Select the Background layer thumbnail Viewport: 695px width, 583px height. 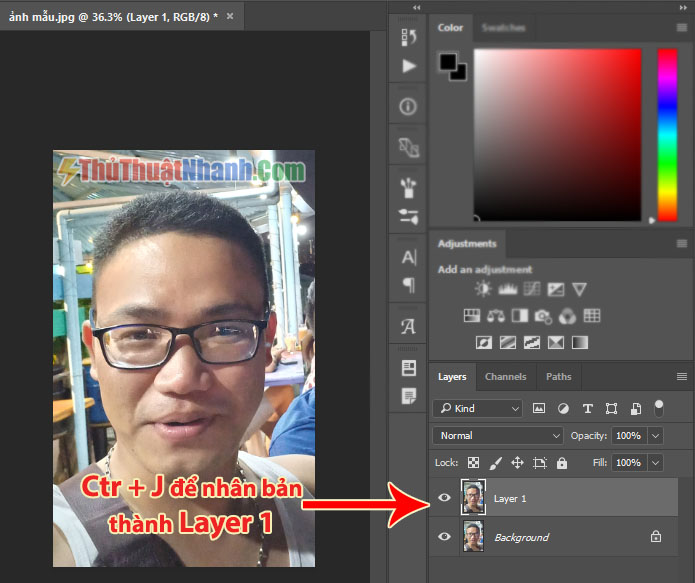coord(473,536)
